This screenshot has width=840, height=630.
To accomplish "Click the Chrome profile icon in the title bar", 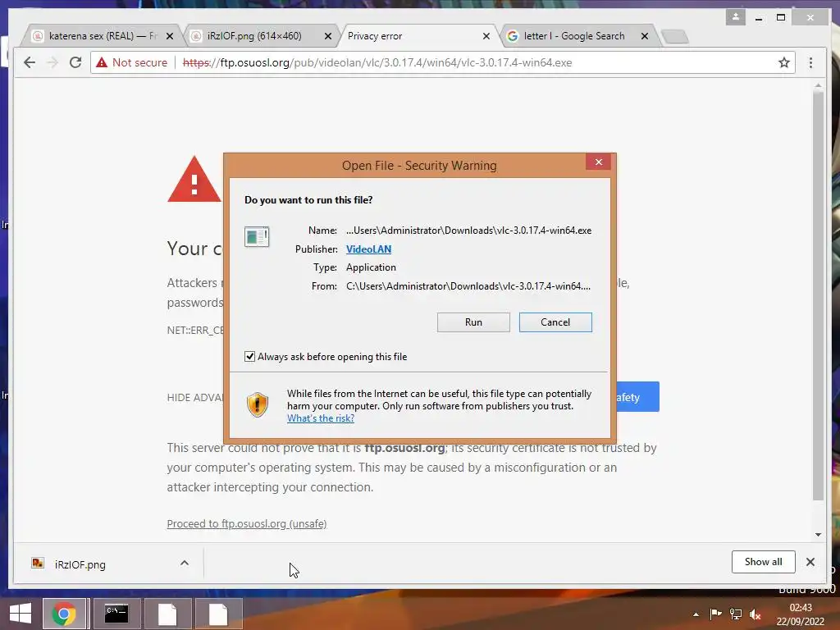I will coord(736,17).
